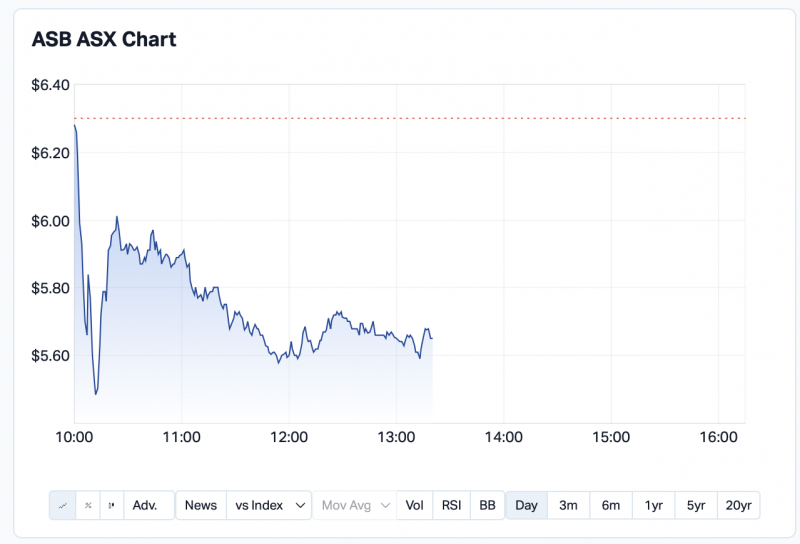
Task: Show the 1yr chart range
Action: (x=654, y=505)
